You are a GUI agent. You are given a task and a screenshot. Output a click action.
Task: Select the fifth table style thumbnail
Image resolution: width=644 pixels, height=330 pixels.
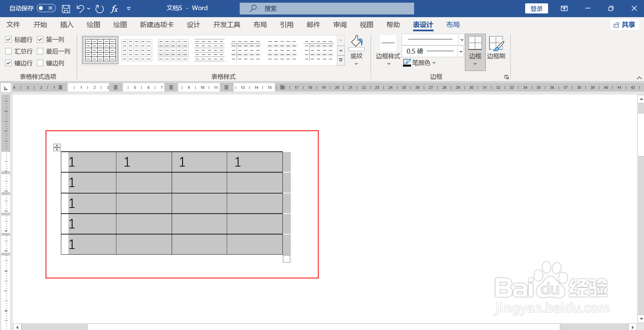coord(246,50)
